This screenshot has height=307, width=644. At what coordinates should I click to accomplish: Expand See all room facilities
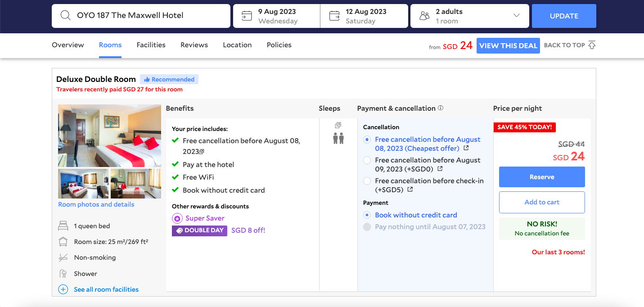tap(106, 289)
